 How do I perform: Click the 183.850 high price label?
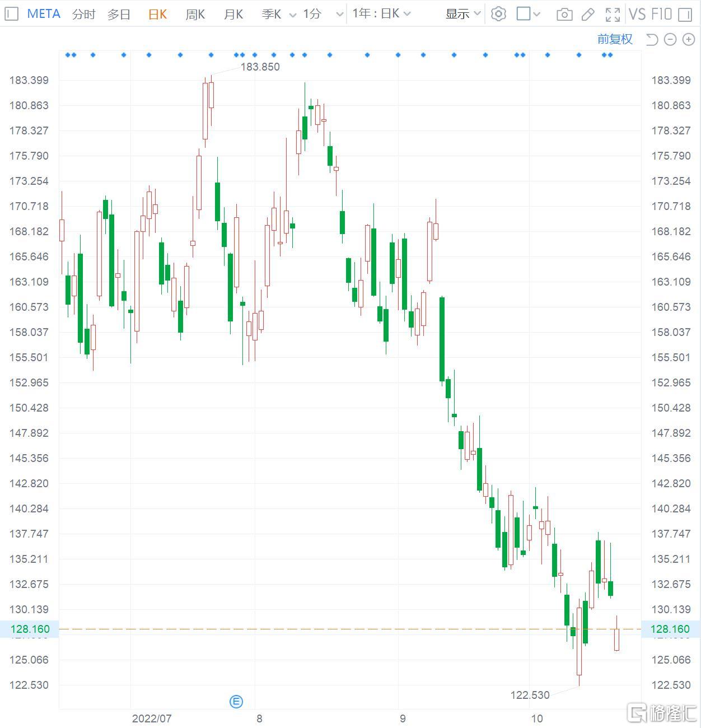coord(260,67)
